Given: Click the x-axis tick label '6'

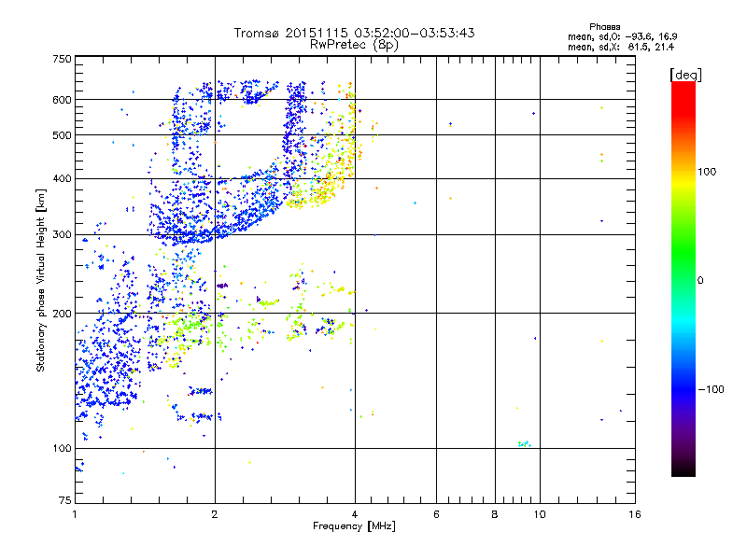Looking at the screenshot, I should pos(436,514).
